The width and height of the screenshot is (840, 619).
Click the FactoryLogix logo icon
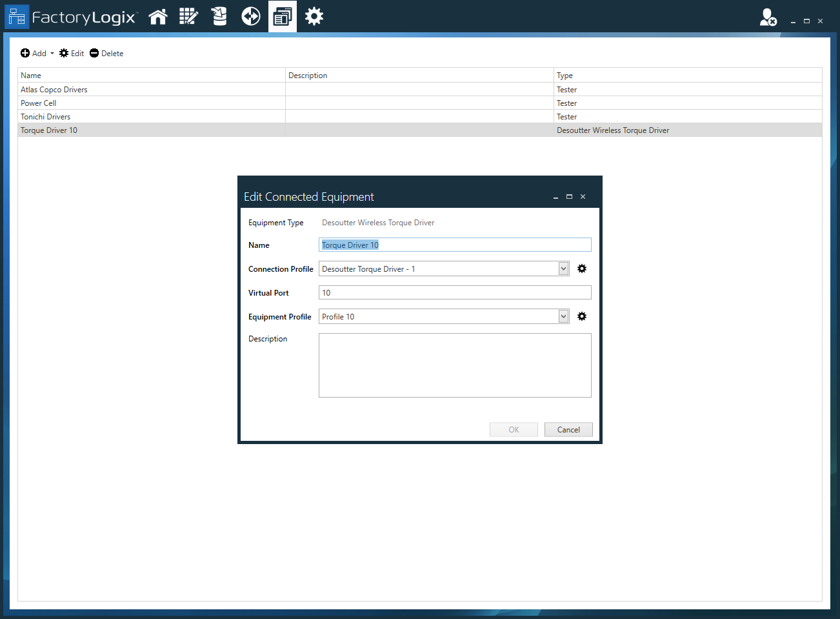pyautogui.click(x=17, y=17)
